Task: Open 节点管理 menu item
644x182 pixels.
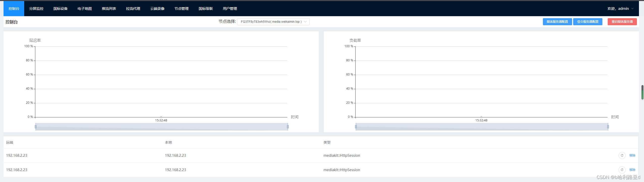Action: 182,9
